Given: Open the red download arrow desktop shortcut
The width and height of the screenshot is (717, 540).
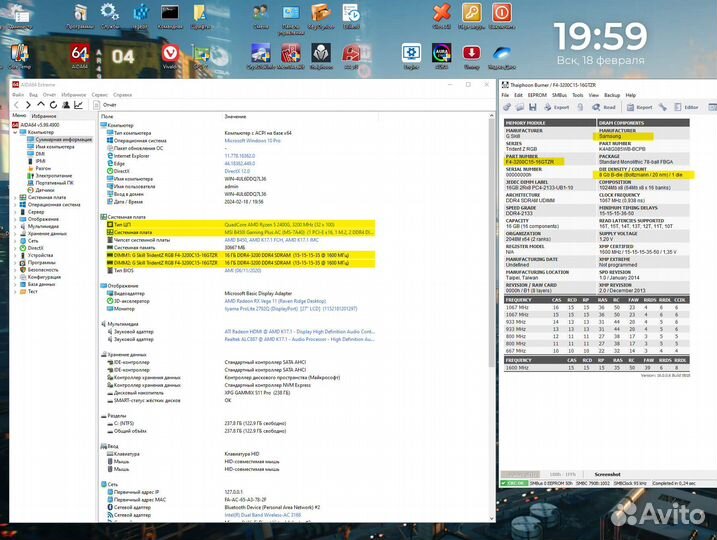Looking at the screenshot, I should pos(471,56).
